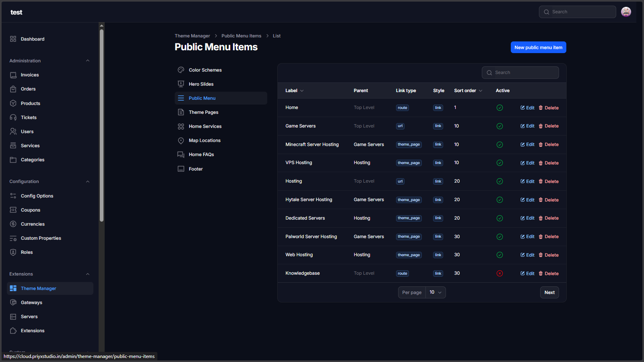Toggle active checkmark for Home row
Image resolution: width=644 pixels, height=362 pixels.
(500, 108)
